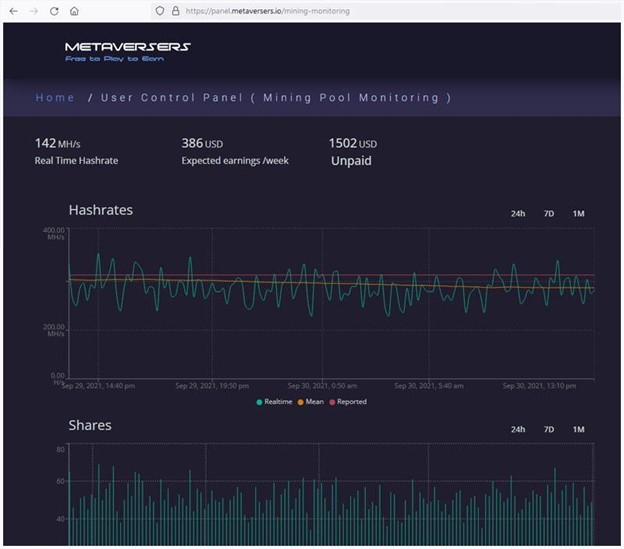Click the browser back arrow
This screenshot has height=549, width=624.
point(12,10)
